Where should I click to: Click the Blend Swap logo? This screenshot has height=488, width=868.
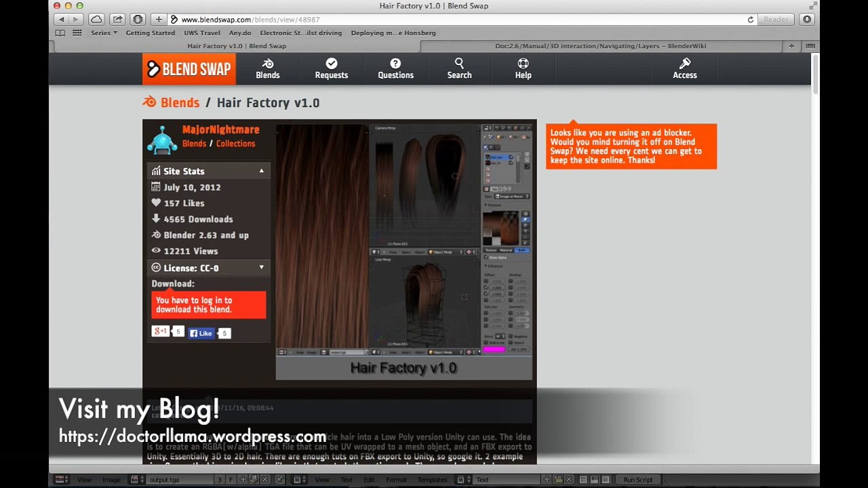[189, 69]
